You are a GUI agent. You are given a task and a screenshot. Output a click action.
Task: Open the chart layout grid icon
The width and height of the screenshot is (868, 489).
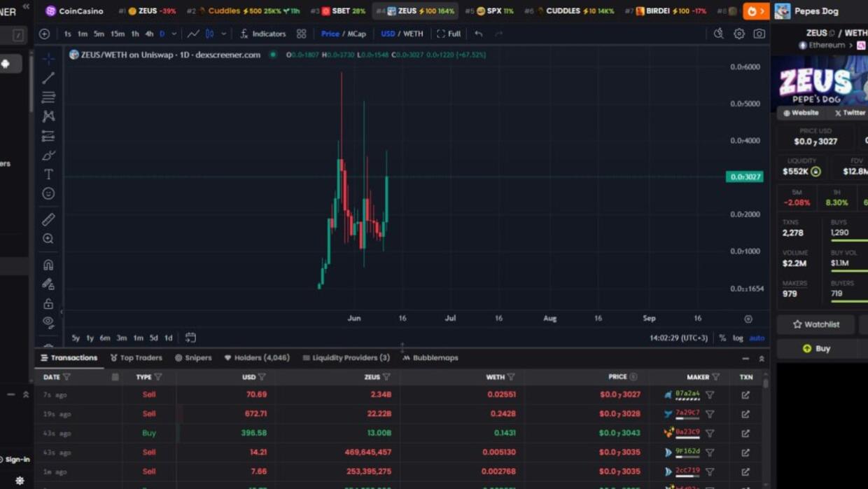[301, 34]
